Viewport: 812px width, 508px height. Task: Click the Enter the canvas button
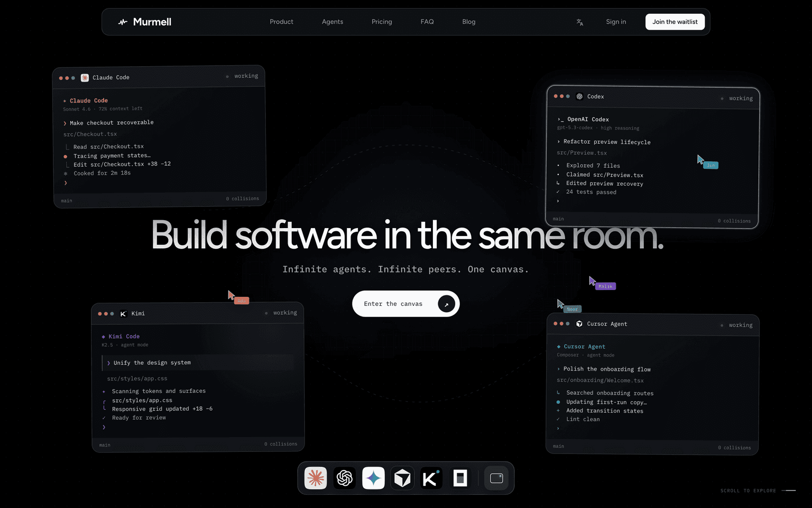click(x=406, y=304)
